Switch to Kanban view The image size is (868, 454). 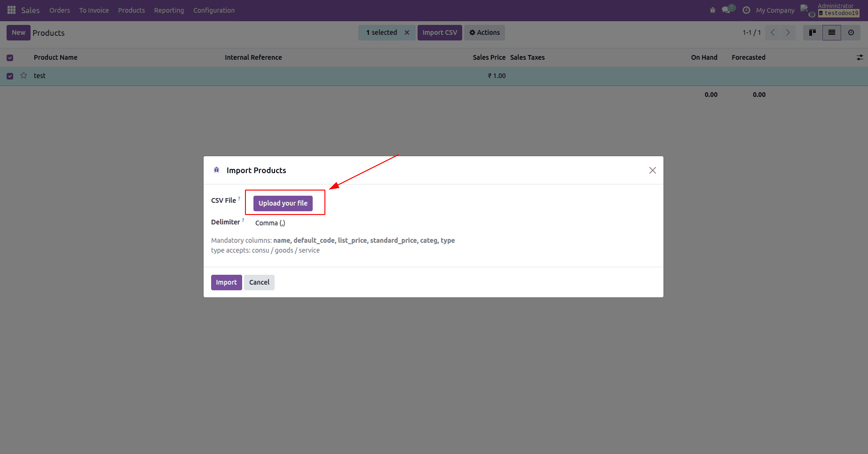813,32
